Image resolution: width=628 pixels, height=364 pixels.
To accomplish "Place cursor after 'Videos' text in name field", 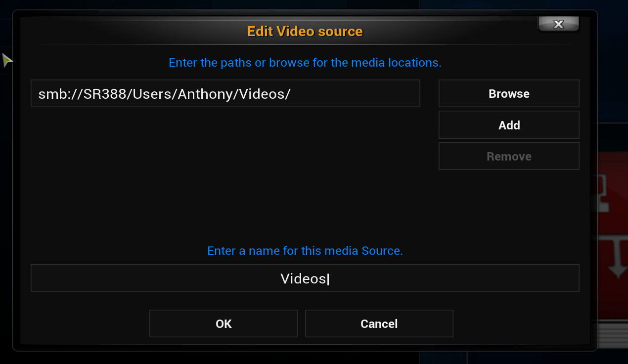I will (328, 279).
